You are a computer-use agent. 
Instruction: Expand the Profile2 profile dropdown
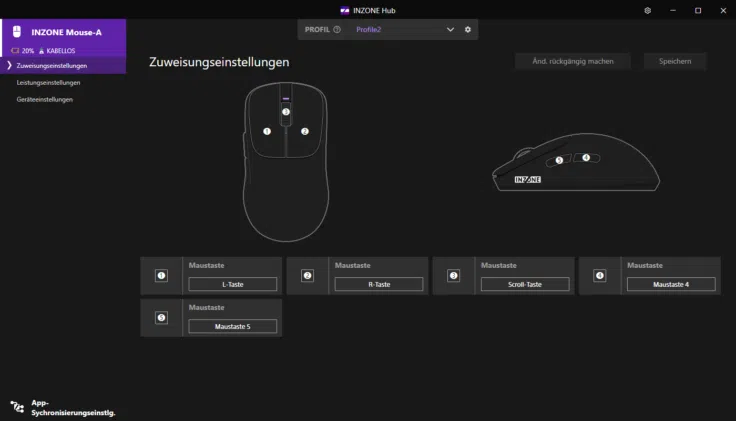coord(450,30)
